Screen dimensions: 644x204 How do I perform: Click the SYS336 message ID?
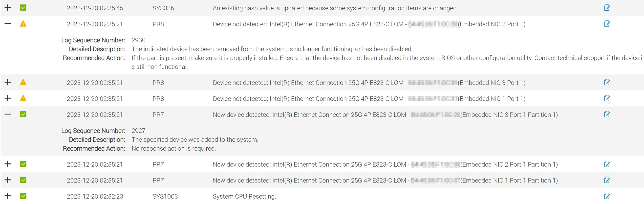click(163, 8)
